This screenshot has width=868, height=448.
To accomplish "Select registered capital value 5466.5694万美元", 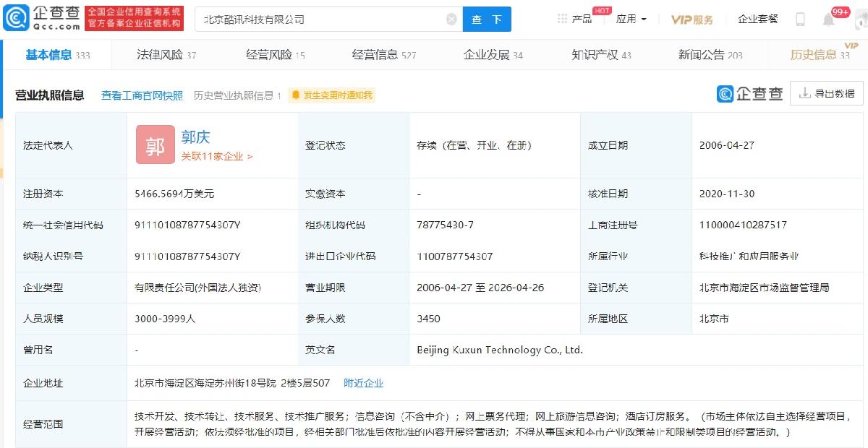I will coord(174,194).
